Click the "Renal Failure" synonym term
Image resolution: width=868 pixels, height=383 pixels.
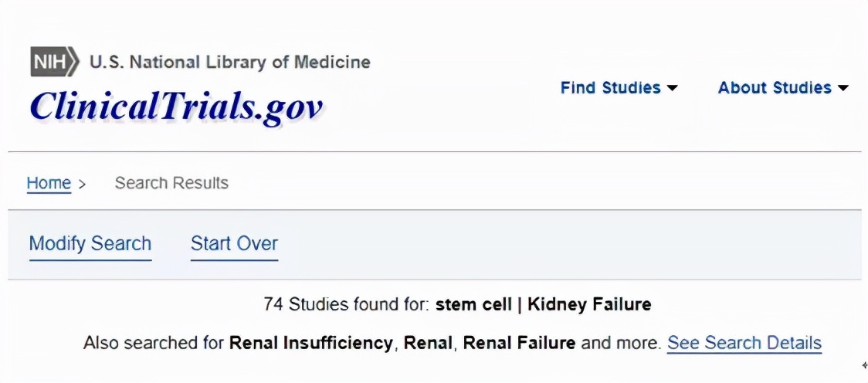click(x=519, y=343)
